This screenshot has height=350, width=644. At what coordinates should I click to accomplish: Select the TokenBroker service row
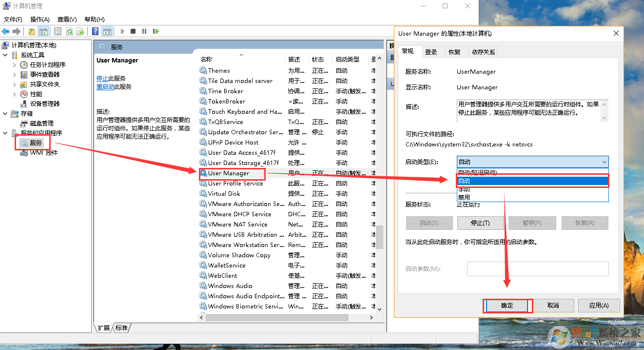[288, 102]
